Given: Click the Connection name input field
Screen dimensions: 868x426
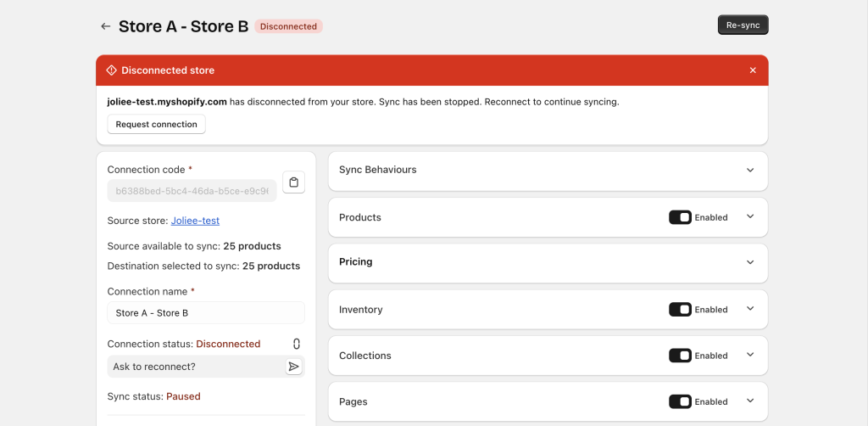Looking at the screenshot, I should pyautogui.click(x=205, y=313).
